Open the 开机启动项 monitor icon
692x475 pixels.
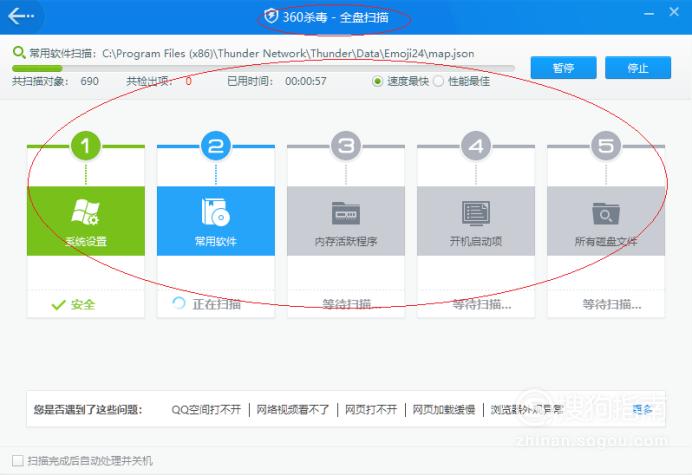pyautogui.click(x=476, y=213)
